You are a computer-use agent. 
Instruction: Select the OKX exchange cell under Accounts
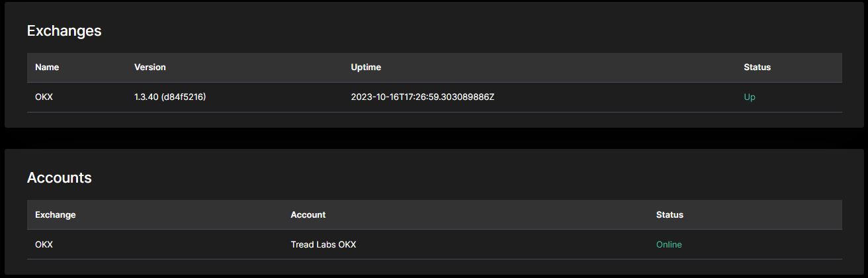44,245
